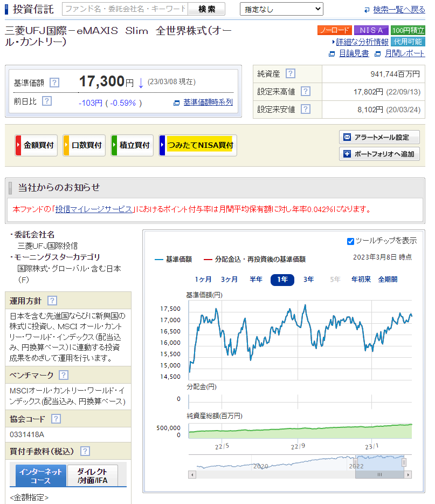Select the 半年 chart period
Image resolution: width=435 pixels, height=504 pixels.
click(x=256, y=280)
